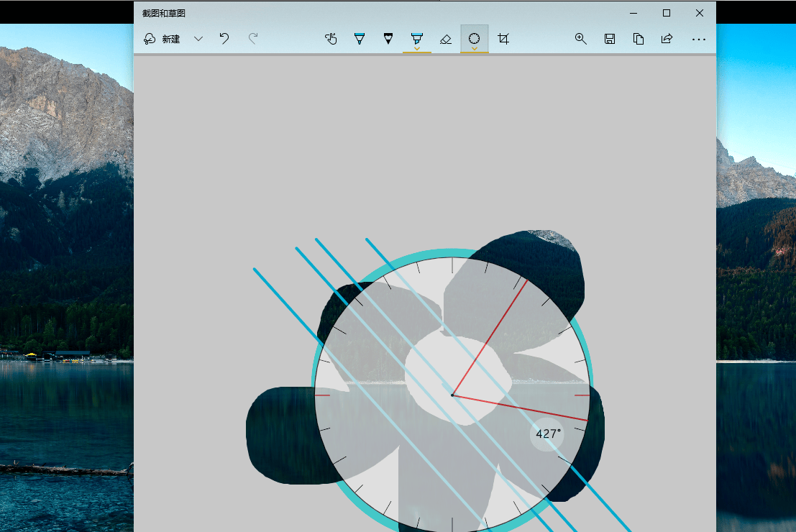Click the 427° angle readout on protractor
The height and width of the screenshot is (532, 796).
coord(548,434)
